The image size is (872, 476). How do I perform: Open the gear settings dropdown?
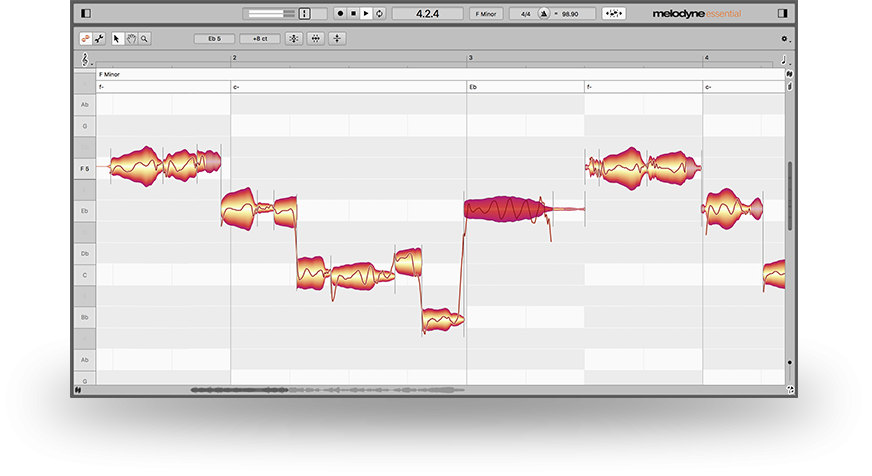tap(785, 39)
